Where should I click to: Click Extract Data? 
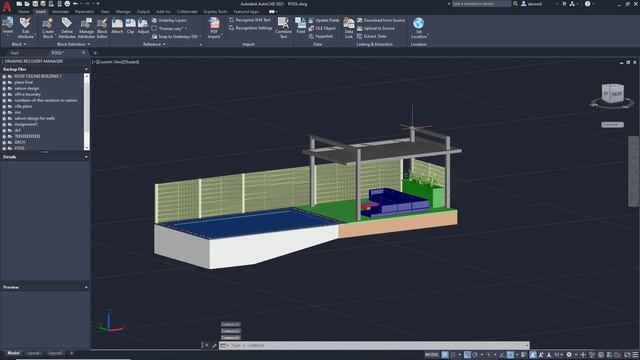point(371,36)
